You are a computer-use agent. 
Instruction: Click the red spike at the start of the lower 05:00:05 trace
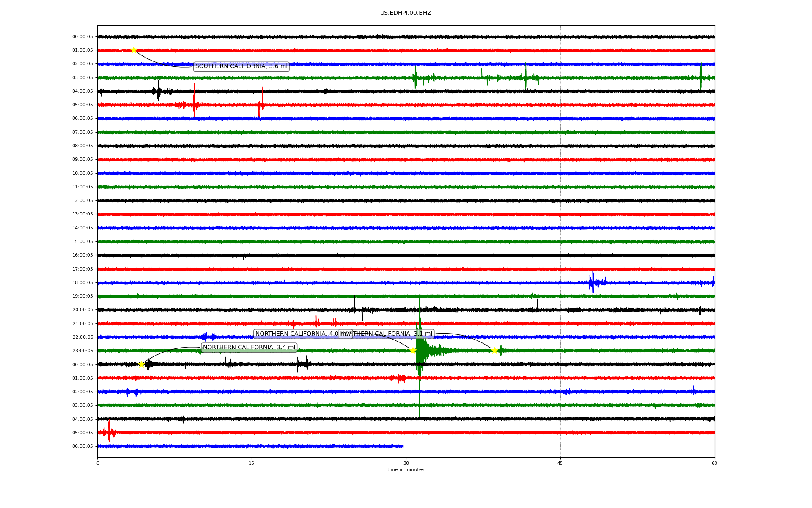pyautogui.click(x=109, y=431)
